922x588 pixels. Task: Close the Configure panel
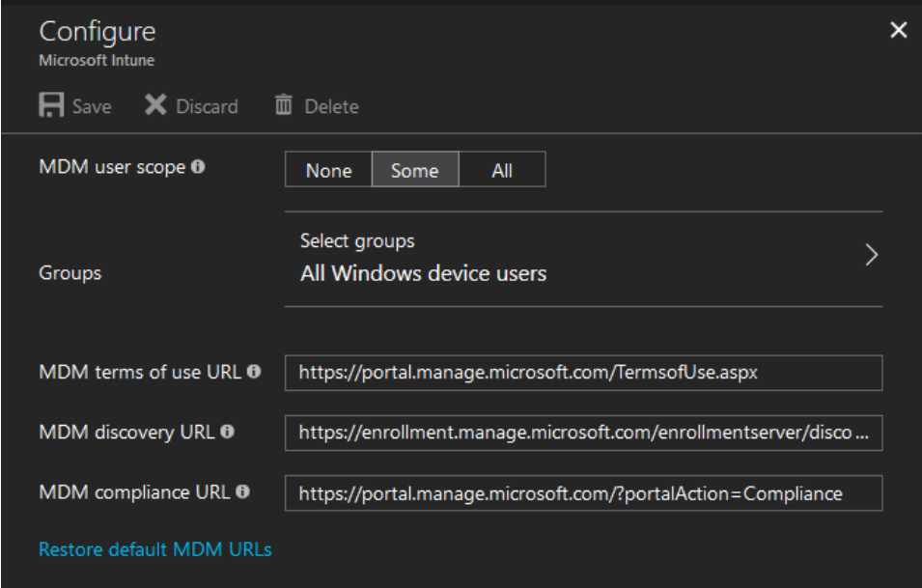[899, 30]
